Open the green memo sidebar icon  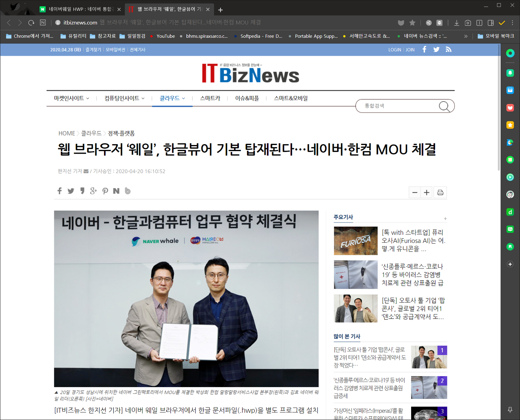click(510, 160)
